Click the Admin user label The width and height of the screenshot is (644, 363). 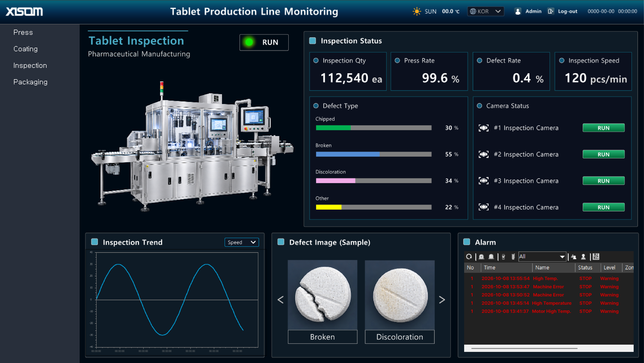533,11
